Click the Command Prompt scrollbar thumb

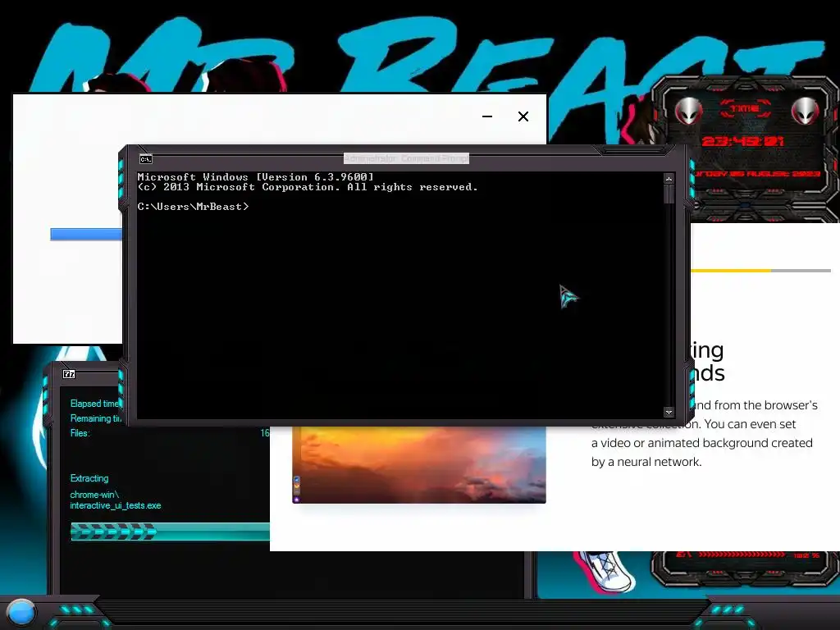(x=669, y=194)
